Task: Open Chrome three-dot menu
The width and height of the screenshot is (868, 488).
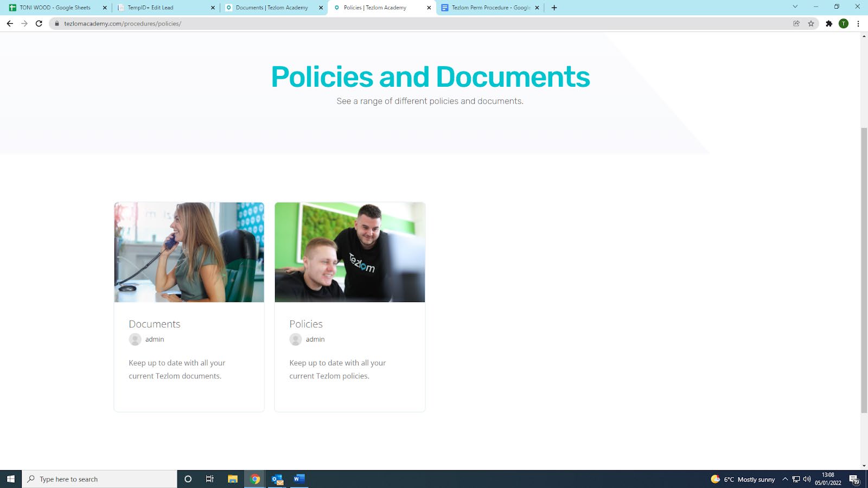Action: (858, 23)
